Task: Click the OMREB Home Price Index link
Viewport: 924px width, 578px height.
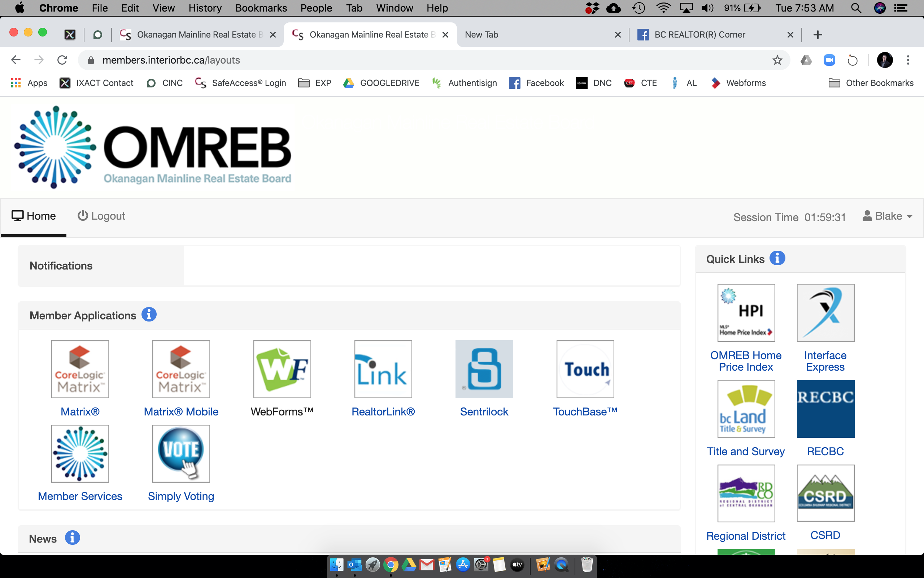Action: 746,361
